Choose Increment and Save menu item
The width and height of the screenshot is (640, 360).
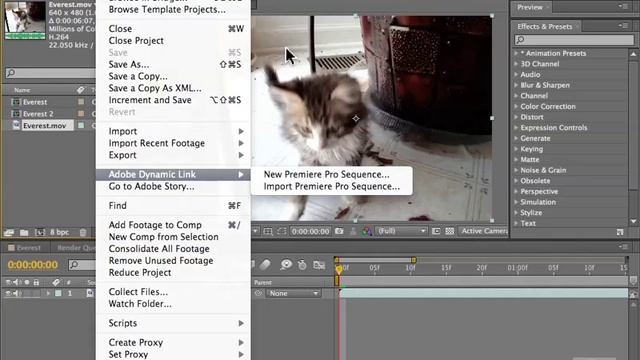[173, 100]
